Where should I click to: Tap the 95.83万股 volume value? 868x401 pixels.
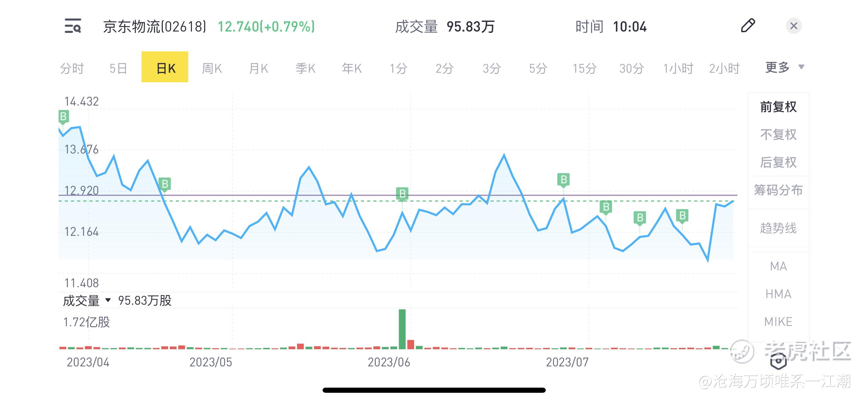145,301
